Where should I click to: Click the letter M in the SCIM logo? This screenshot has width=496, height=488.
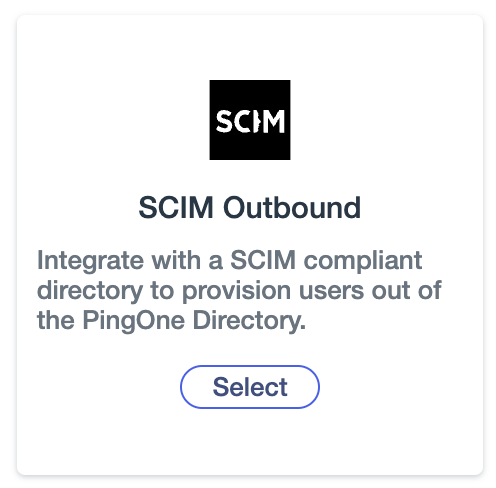pyautogui.click(x=274, y=122)
